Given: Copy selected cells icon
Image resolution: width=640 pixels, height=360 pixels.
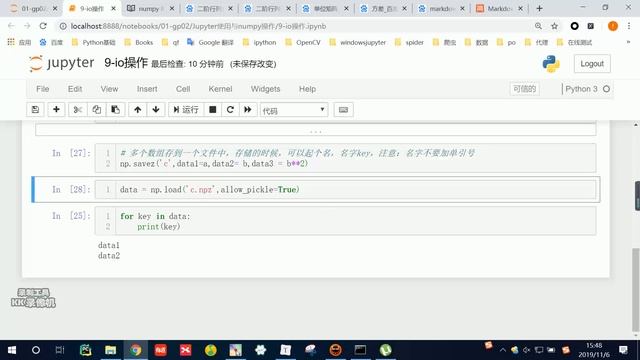Looking at the screenshot, I should click(x=96, y=109).
